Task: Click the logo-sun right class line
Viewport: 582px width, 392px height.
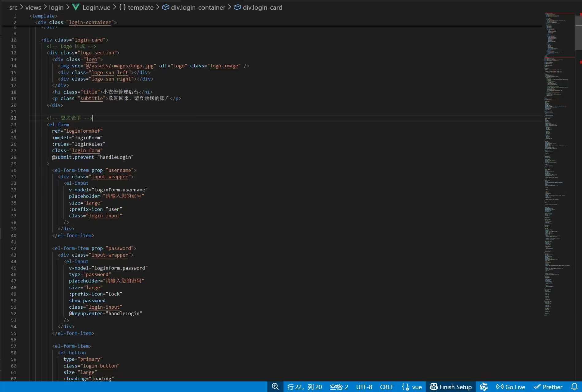Action: pyautogui.click(x=105, y=79)
